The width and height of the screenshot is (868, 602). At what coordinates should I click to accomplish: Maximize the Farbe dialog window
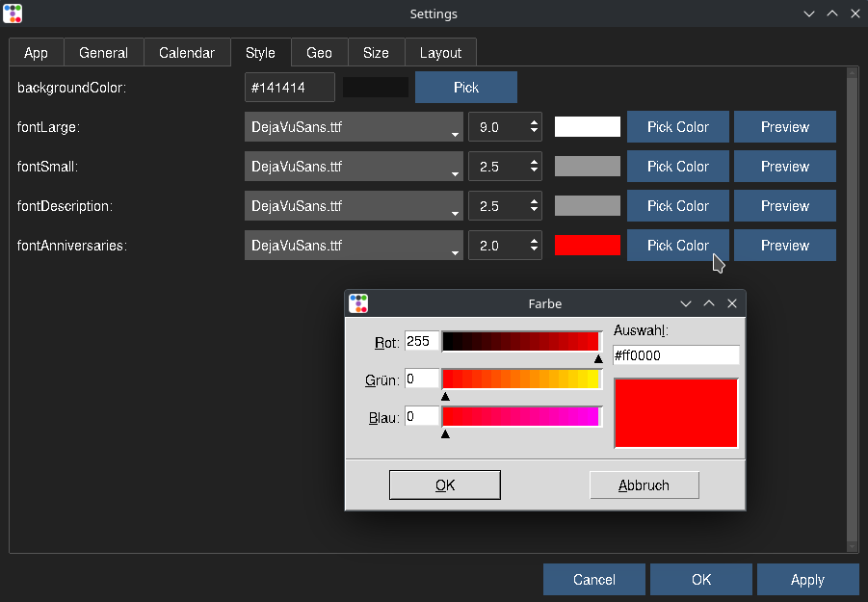click(709, 303)
